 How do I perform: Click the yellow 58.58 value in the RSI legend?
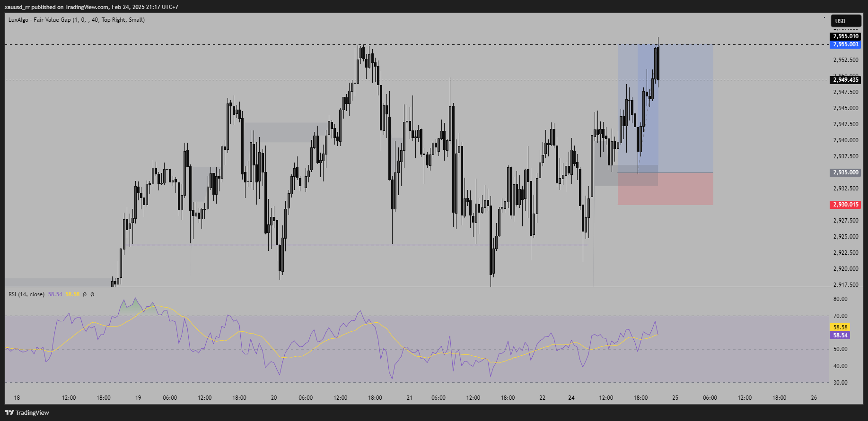coord(72,294)
